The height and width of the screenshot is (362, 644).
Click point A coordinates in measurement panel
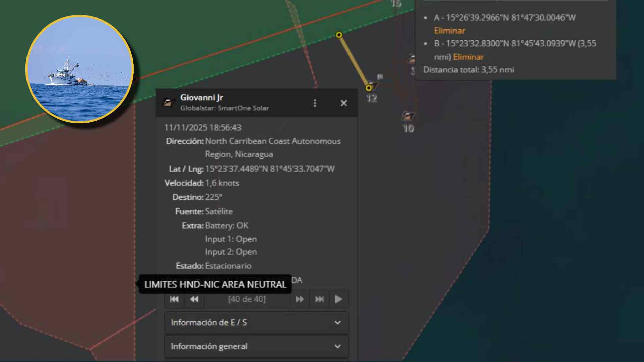click(505, 18)
